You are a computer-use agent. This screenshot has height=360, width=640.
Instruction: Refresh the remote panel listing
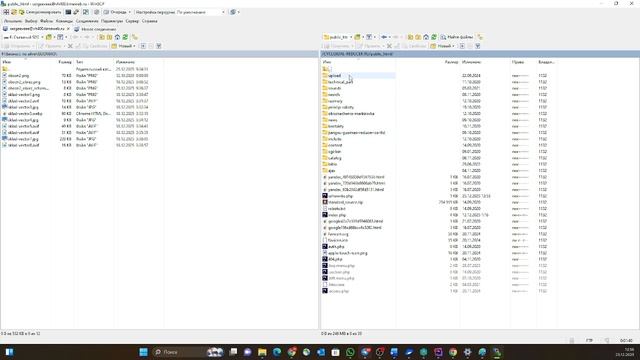[434, 37]
